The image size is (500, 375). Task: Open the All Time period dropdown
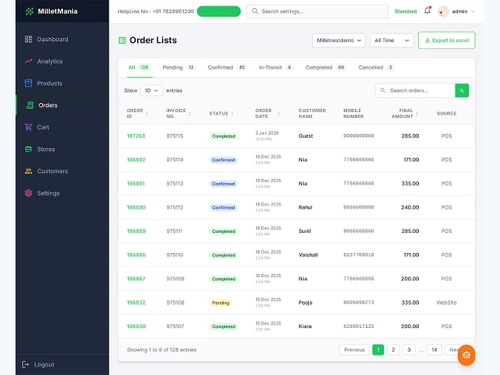(x=392, y=40)
